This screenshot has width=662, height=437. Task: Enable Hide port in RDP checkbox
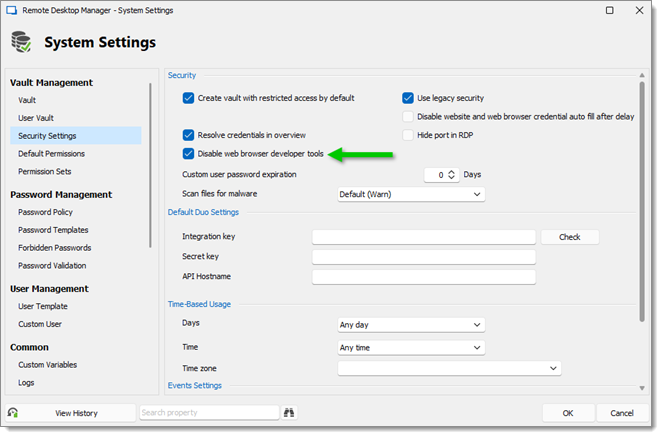point(408,135)
